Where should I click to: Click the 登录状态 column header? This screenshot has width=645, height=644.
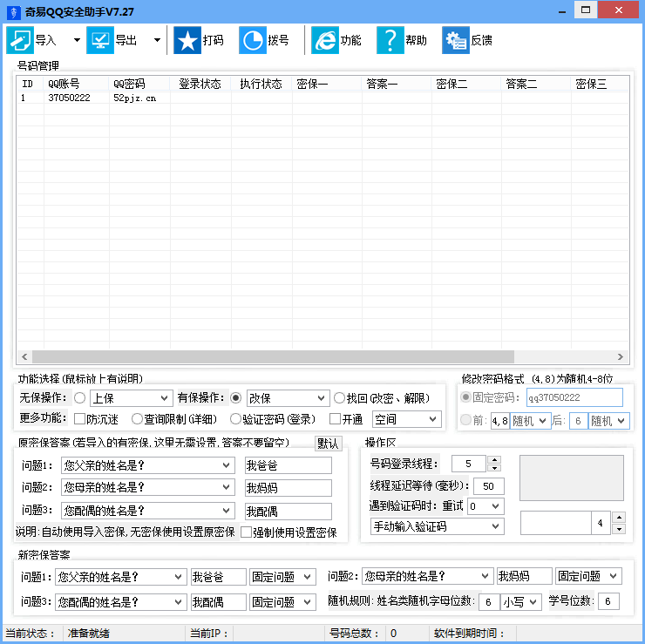200,85
